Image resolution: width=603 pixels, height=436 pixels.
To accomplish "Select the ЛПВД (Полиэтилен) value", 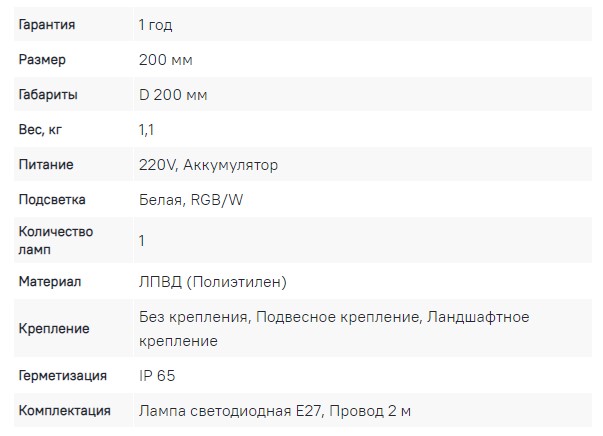I will 213,282.
